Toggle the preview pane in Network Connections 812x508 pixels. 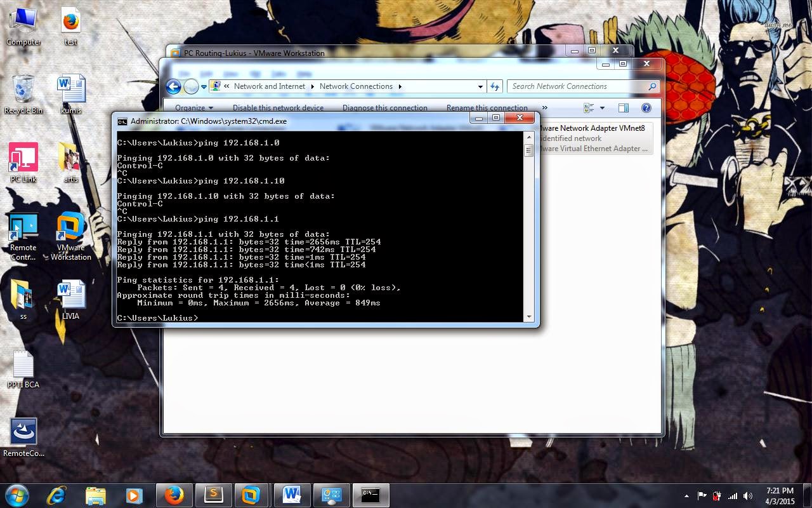624,108
